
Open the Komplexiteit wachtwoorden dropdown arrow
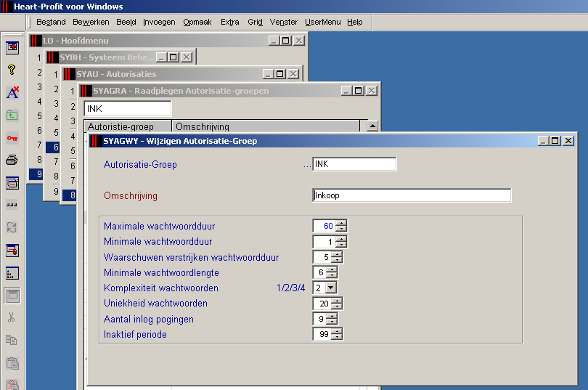coord(331,288)
